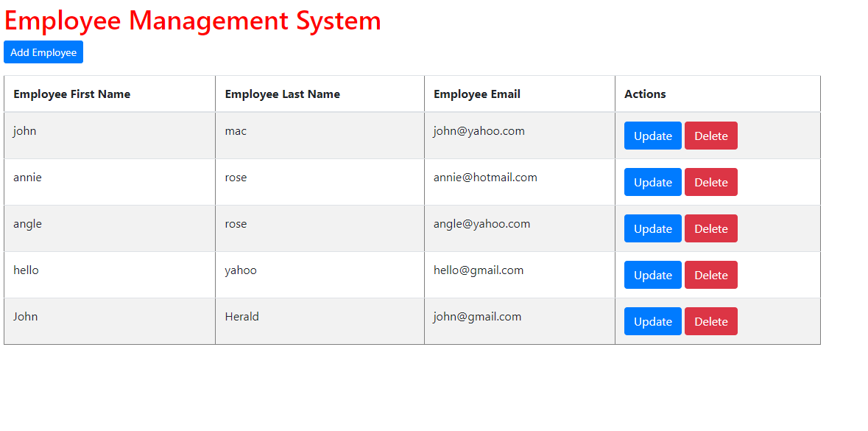
Task: Delete the hello@gmail.com employee
Action: (710, 276)
